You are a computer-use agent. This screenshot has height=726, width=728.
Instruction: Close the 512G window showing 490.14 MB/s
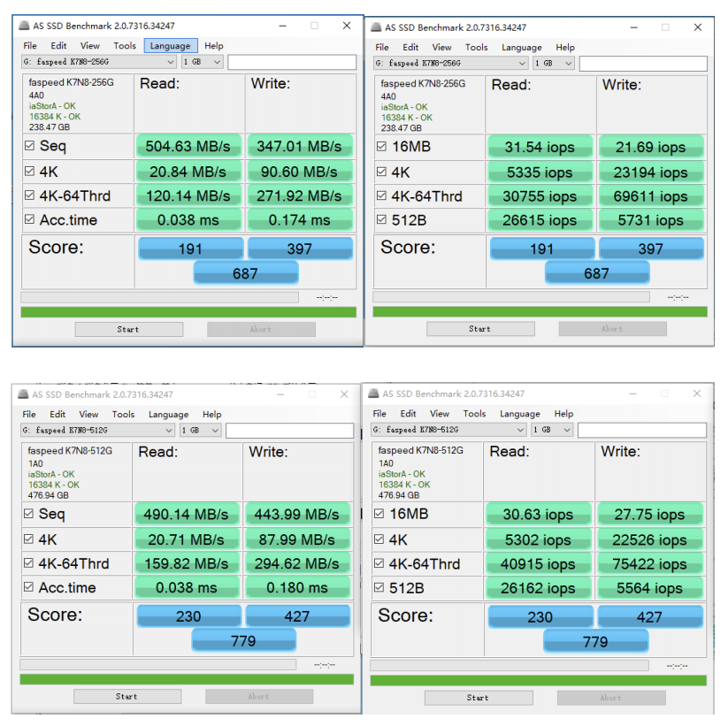pos(344,394)
